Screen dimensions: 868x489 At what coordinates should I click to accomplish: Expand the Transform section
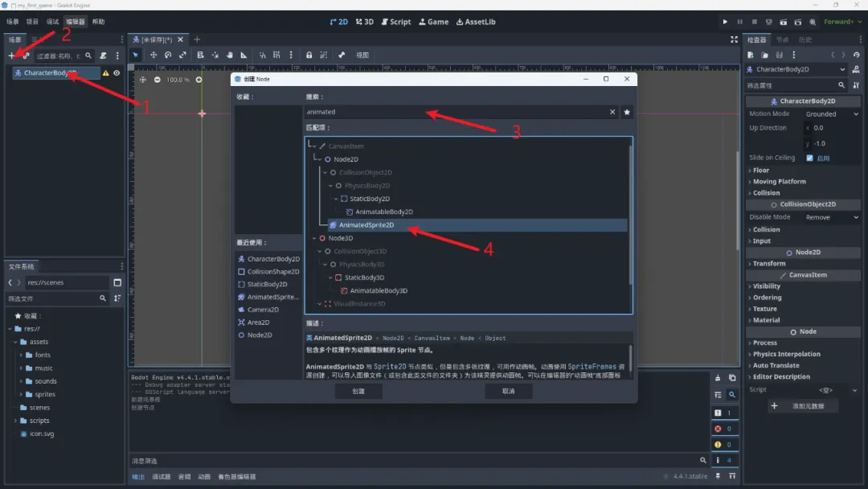pos(769,264)
